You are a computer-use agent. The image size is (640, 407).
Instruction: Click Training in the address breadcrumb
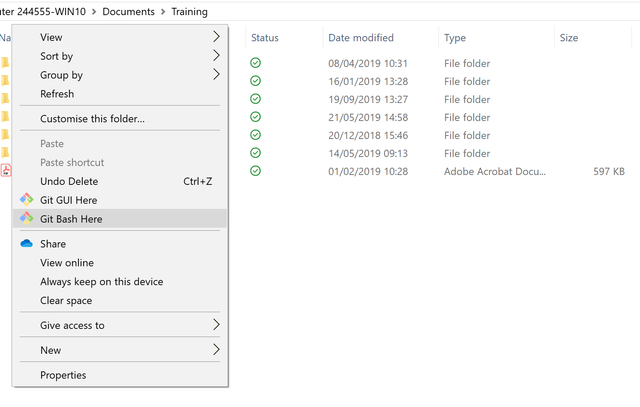[x=189, y=12]
